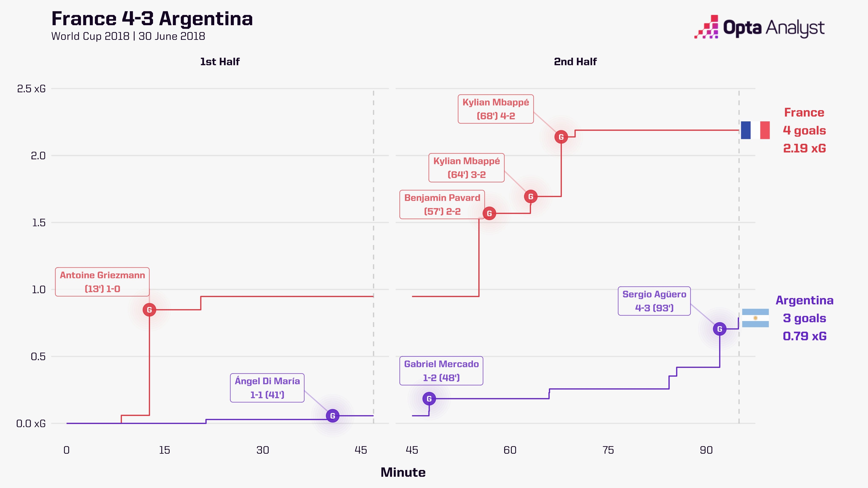Open the Kylian Mbappé 4-2 label
The width and height of the screenshot is (868, 488).
pos(496,109)
